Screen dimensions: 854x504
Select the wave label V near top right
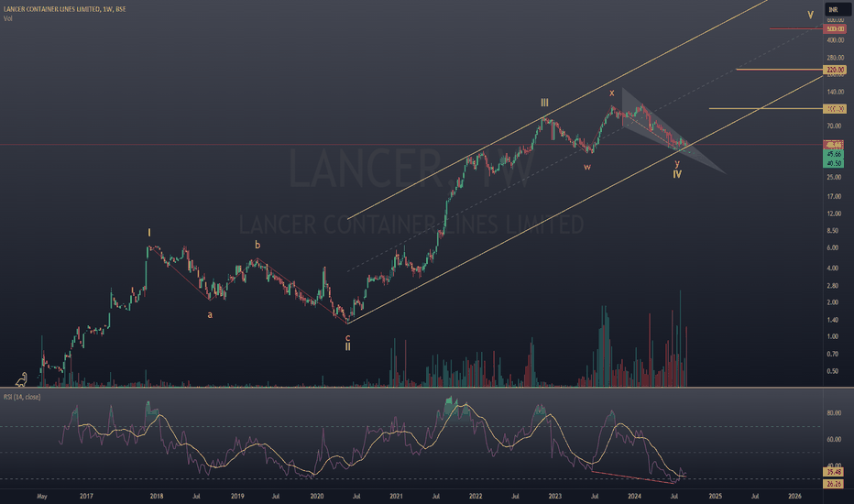coord(810,16)
